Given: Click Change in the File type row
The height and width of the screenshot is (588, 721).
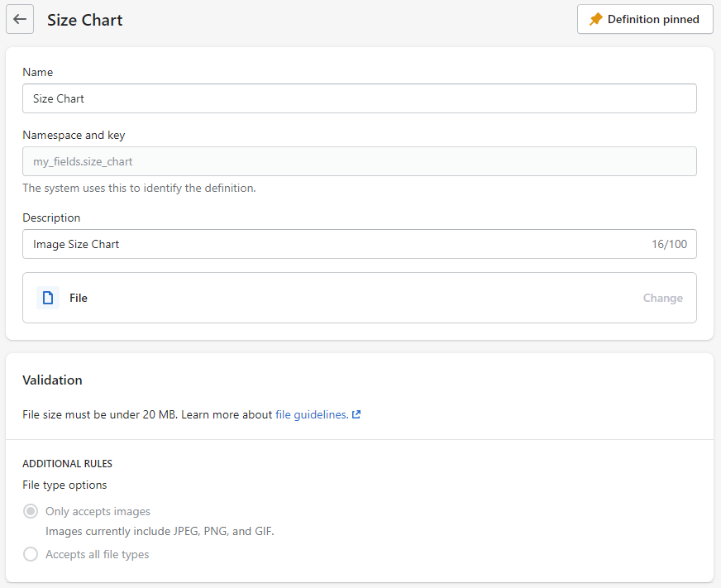Looking at the screenshot, I should click(x=662, y=298).
